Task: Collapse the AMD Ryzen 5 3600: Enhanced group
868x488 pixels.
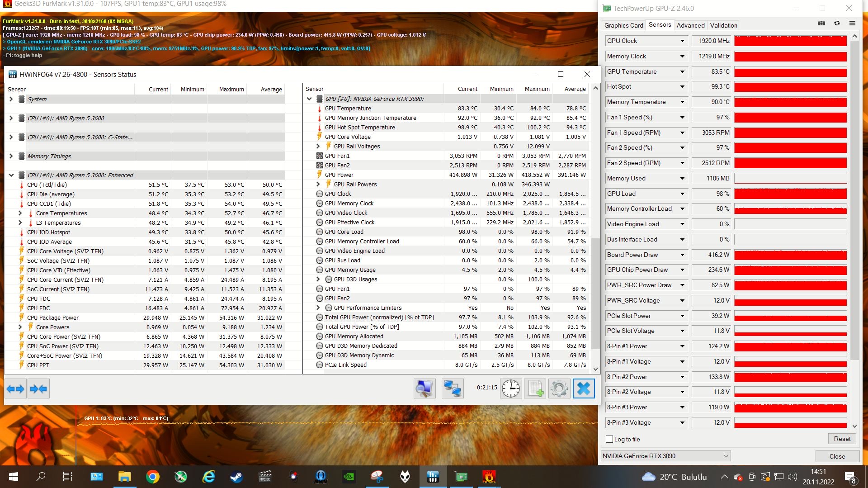Action: click(x=11, y=175)
